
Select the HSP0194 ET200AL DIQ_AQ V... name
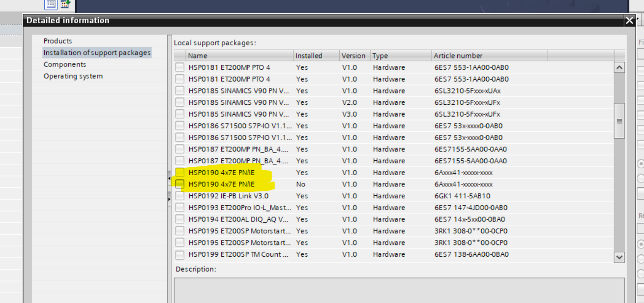point(238,219)
